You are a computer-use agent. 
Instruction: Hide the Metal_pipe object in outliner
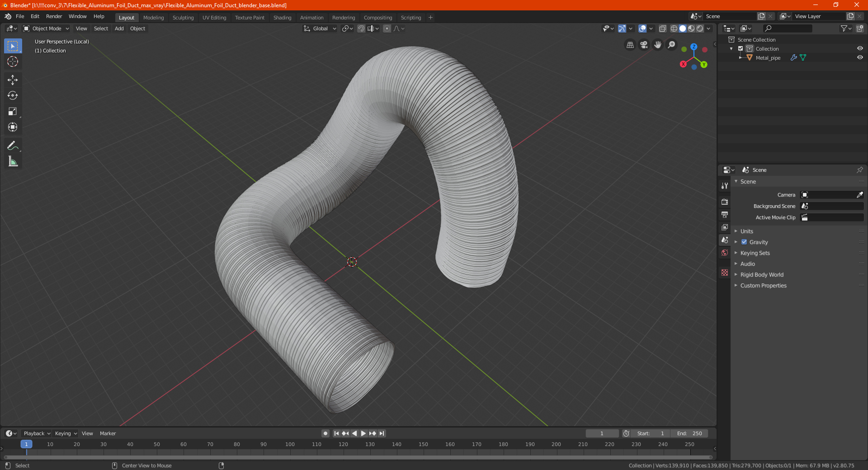tap(860, 57)
